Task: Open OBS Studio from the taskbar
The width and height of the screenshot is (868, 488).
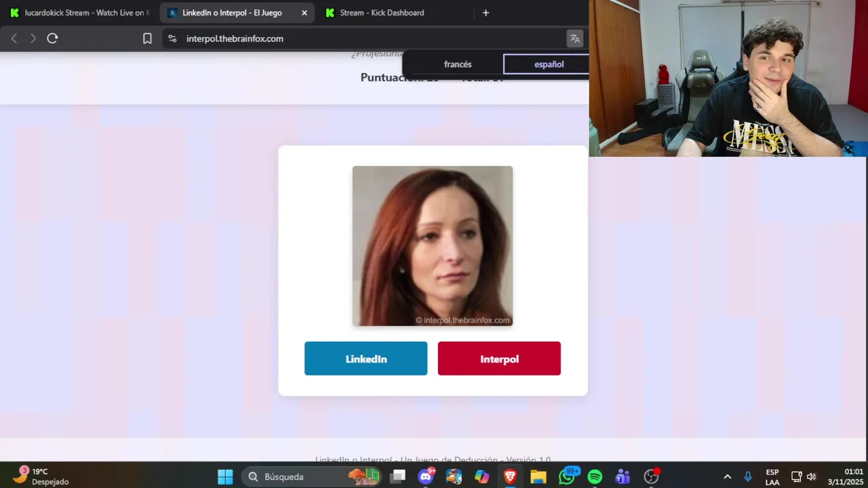Action: [x=651, y=476]
